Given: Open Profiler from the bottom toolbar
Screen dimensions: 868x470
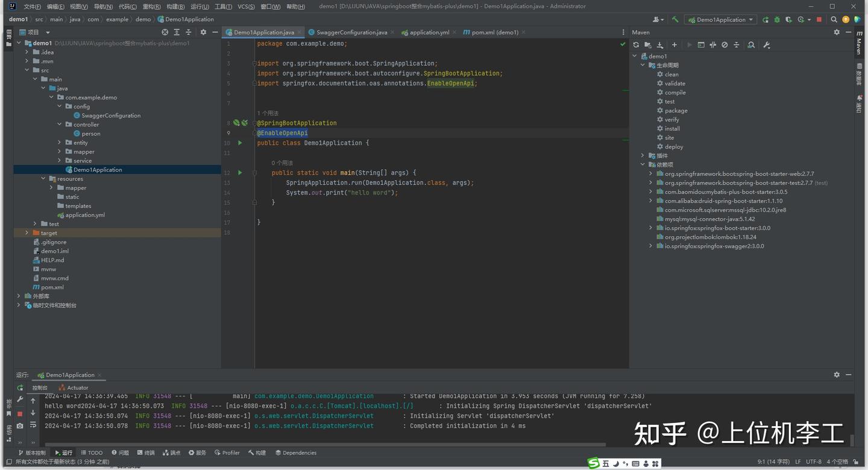Looking at the screenshot, I should pyautogui.click(x=227, y=453).
